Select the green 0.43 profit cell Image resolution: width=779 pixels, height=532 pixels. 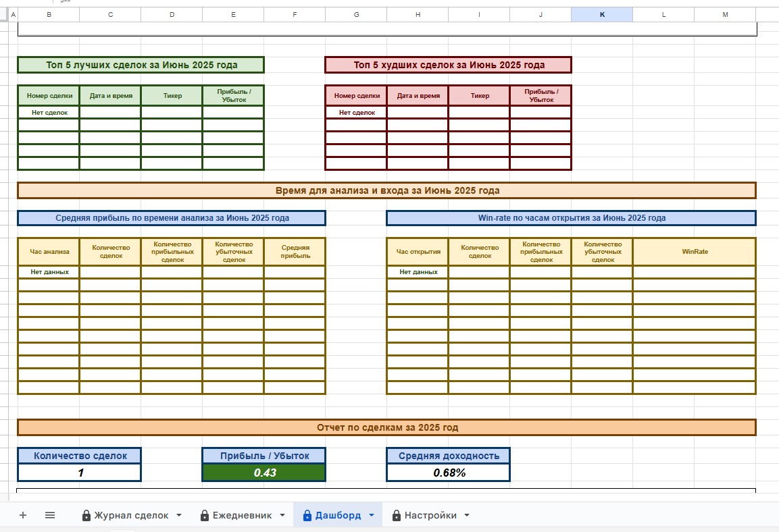(264, 473)
